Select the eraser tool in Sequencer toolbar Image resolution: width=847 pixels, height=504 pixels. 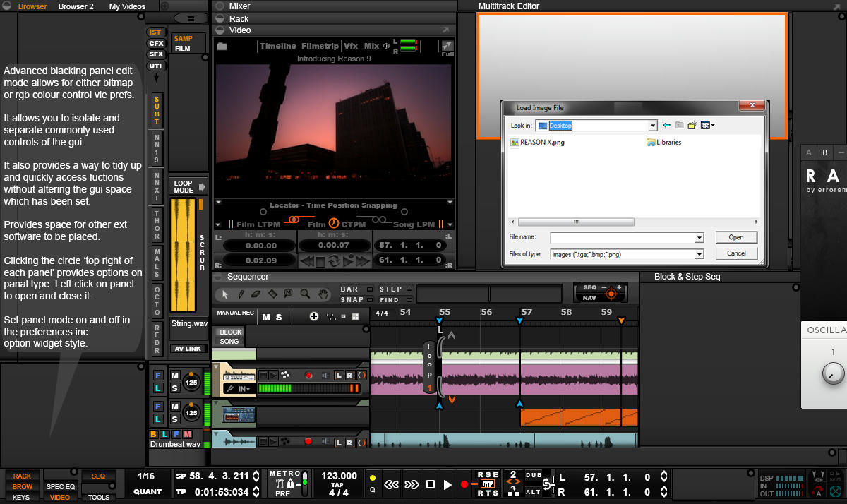pyautogui.click(x=256, y=294)
